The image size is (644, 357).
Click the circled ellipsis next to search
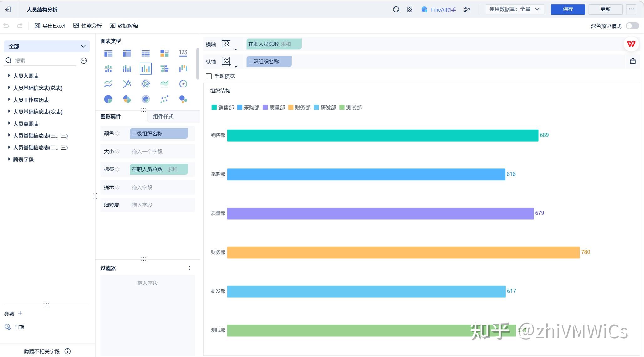click(x=84, y=61)
